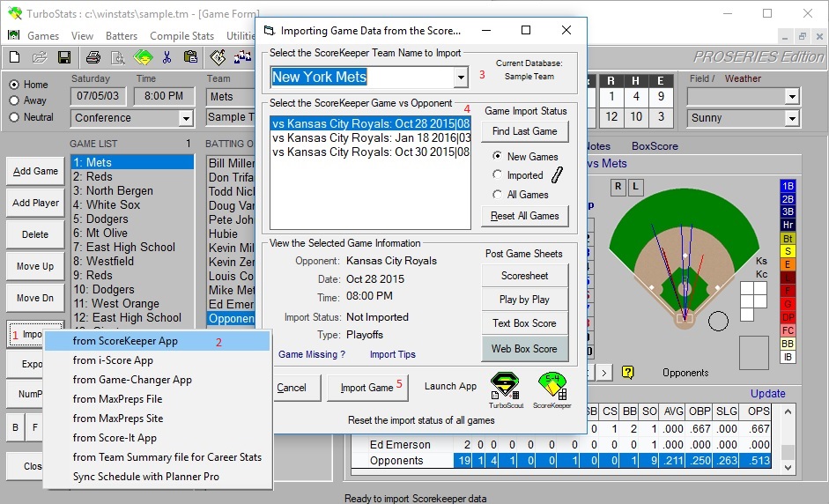The height and width of the screenshot is (504, 829).
Task: Select the Imported games radio button
Action: point(498,175)
